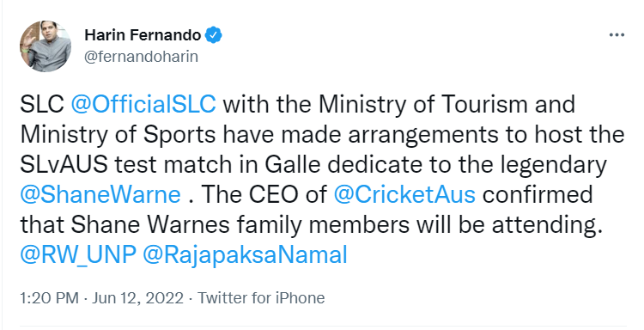Viewport: 644px width, 330px height.
Task: Open the @CricketAus mention
Action: 404,195
